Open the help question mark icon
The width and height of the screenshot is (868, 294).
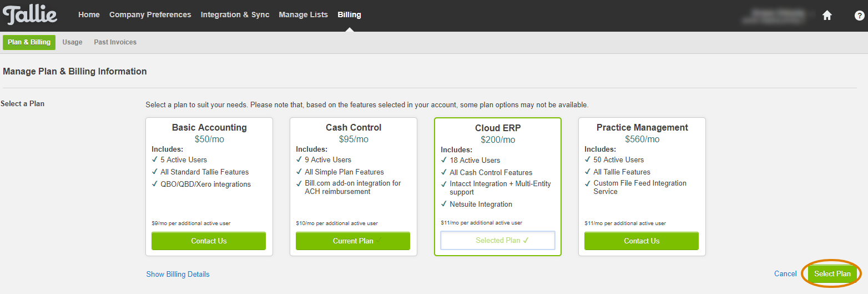click(x=859, y=16)
